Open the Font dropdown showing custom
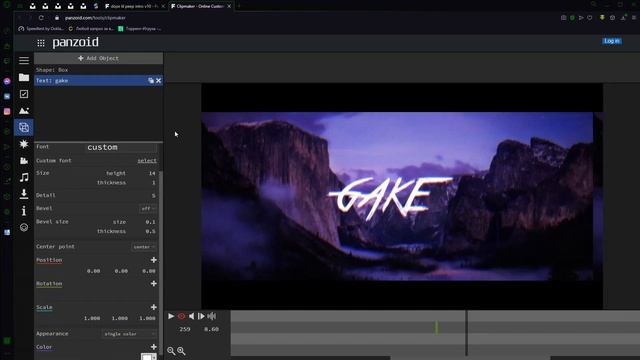Screen dimensions: 640x360 click(x=121, y=147)
